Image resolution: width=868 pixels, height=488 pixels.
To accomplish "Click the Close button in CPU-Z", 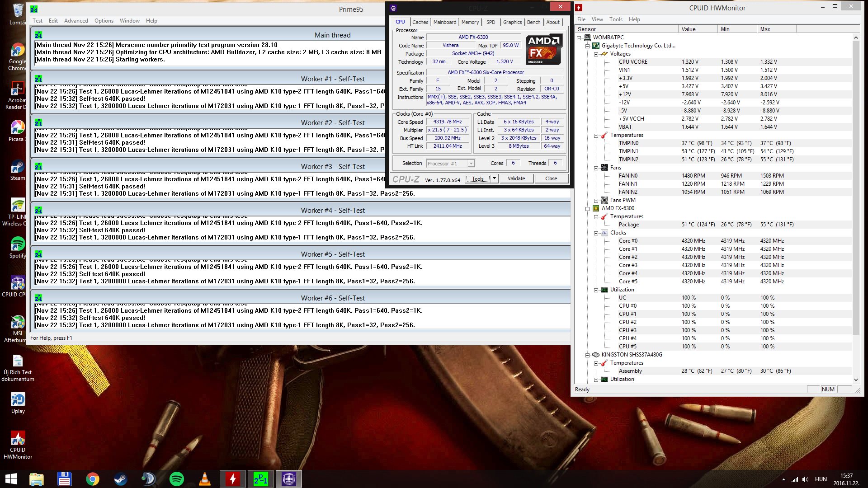I will [551, 178].
